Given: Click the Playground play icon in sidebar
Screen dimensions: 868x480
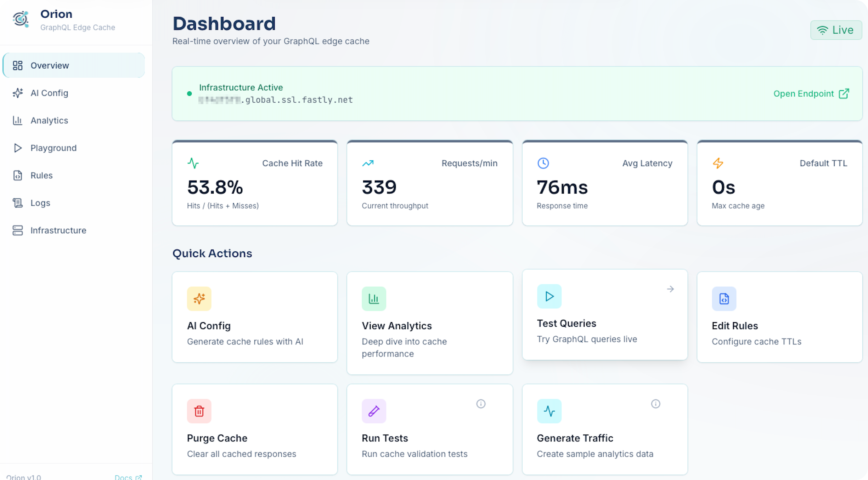Looking at the screenshot, I should [17, 148].
